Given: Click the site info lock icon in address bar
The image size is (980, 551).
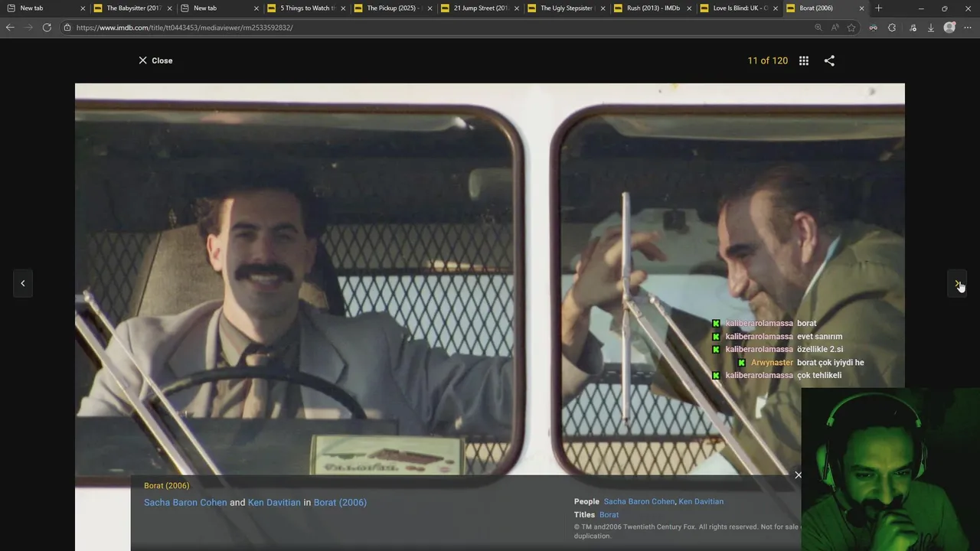Looking at the screenshot, I should click(x=67, y=28).
